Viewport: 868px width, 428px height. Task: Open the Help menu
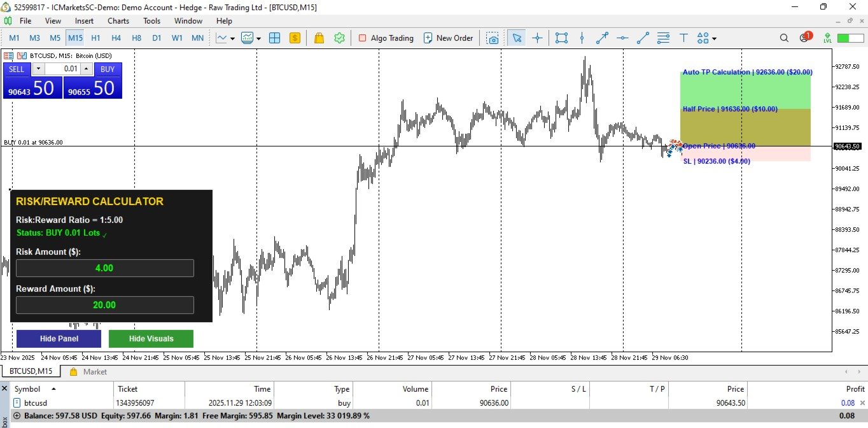coord(224,21)
